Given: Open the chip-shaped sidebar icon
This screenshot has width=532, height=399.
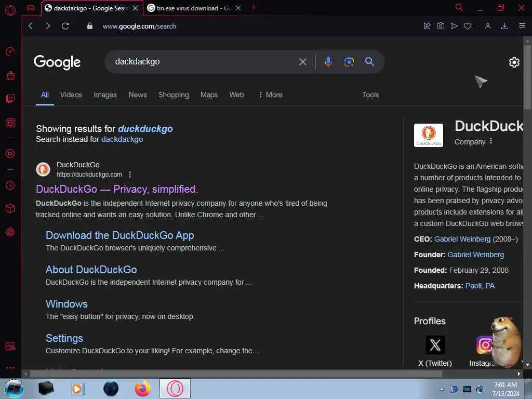Looking at the screenshot, I should click(10, 123).
